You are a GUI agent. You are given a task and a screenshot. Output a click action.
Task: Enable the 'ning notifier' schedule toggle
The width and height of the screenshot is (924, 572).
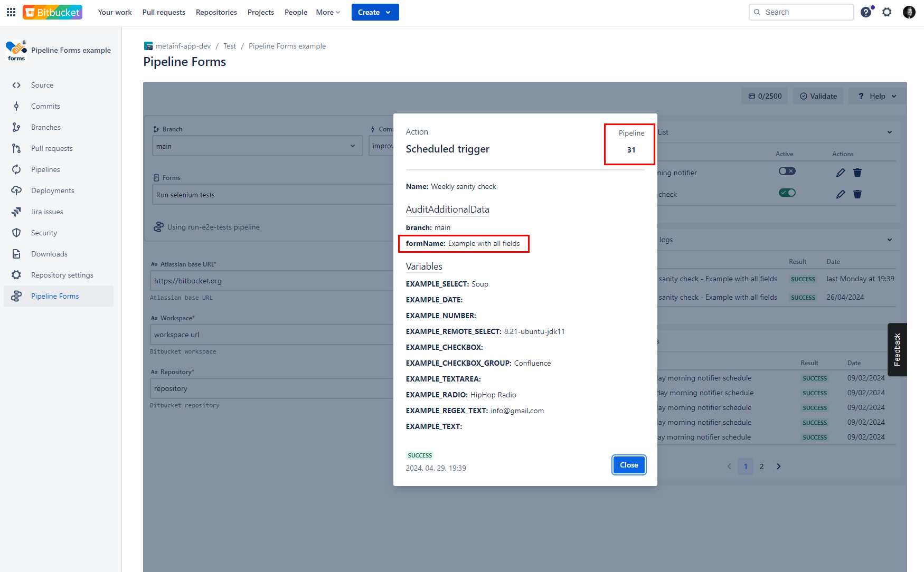tap(787, 171)
